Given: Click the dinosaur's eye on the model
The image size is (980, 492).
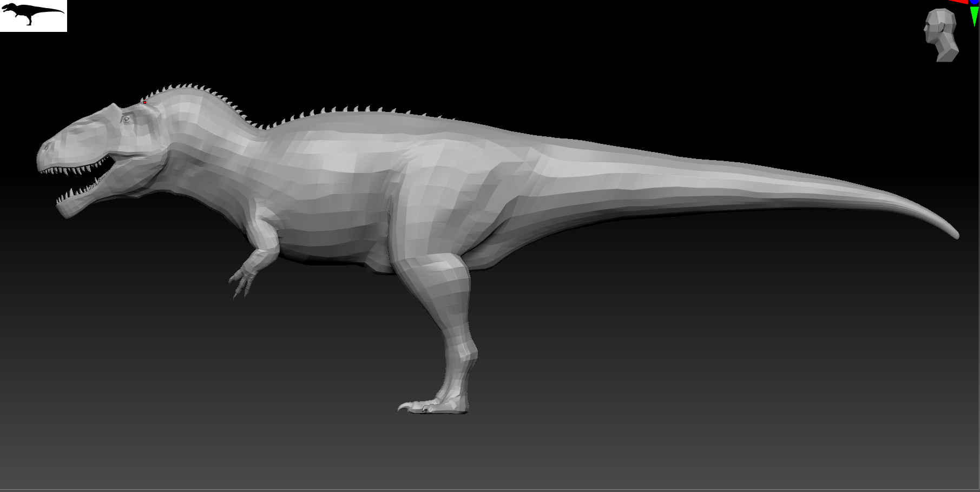Looking at the screenshot, I should pos(126,119).
